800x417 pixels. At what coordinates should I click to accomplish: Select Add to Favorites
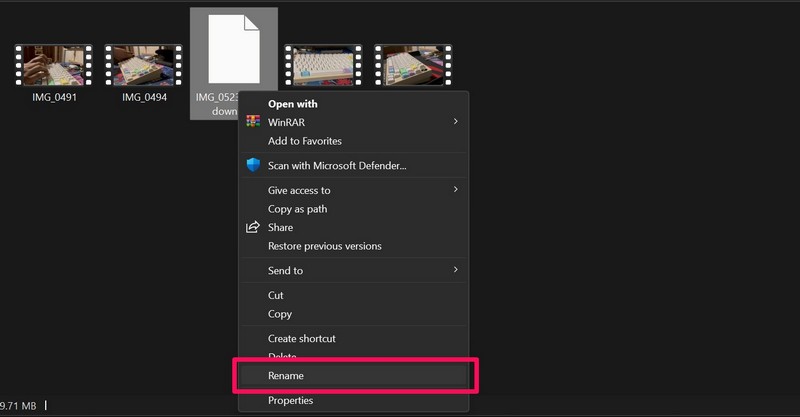pos(304,141)
